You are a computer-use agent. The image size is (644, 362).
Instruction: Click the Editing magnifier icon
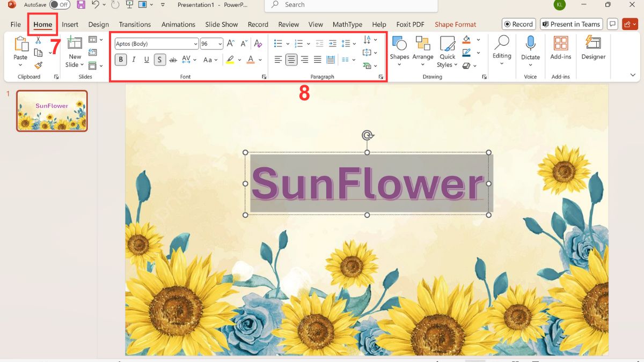click(502, 43)
